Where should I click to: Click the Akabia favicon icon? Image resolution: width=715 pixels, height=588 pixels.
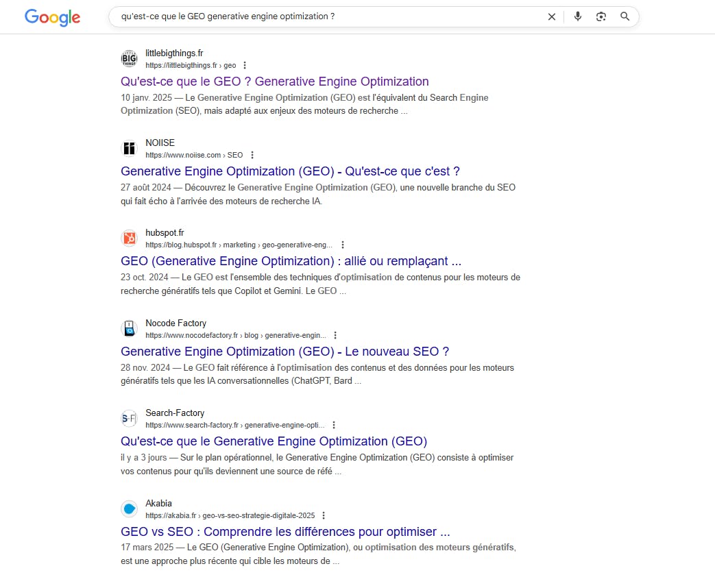(129, 509)
